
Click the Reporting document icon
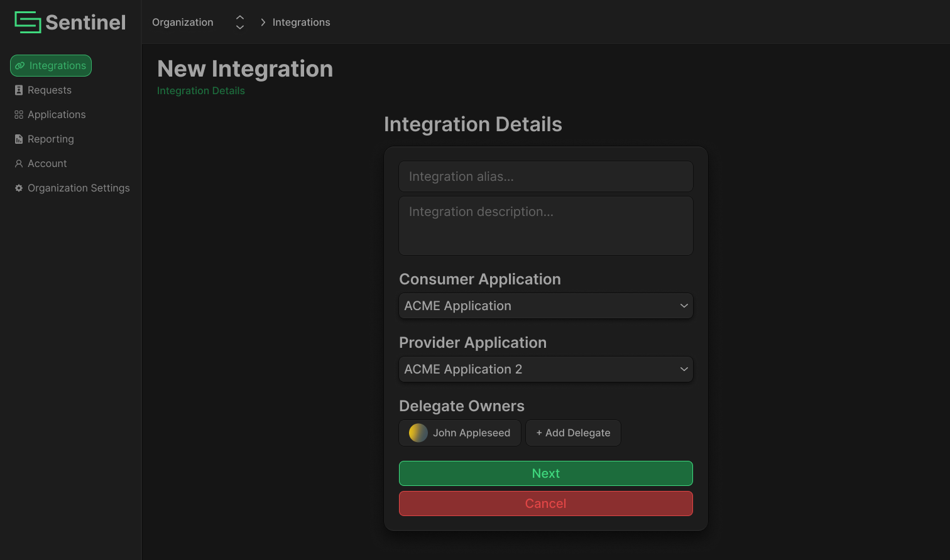[19, 139]
